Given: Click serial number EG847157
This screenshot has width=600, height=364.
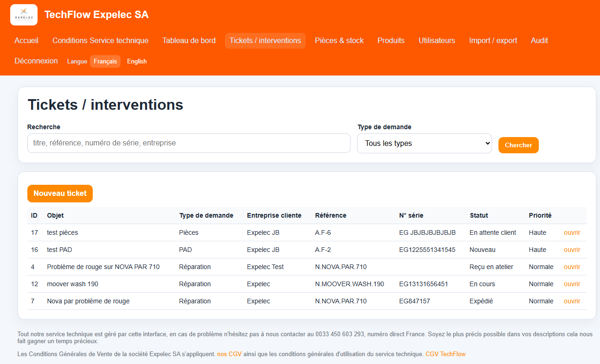Looking at the screenshot, I should (x=415, y=301).
